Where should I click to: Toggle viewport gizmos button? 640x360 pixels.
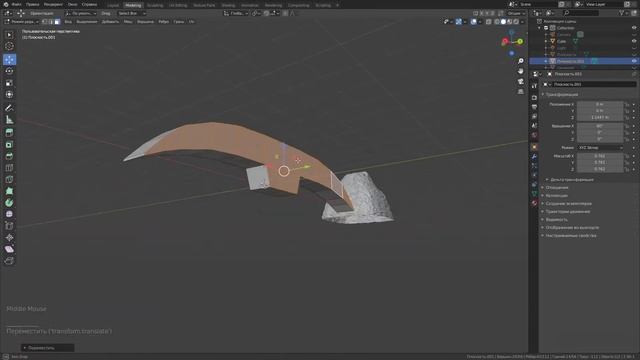click(x=459, y=22)
